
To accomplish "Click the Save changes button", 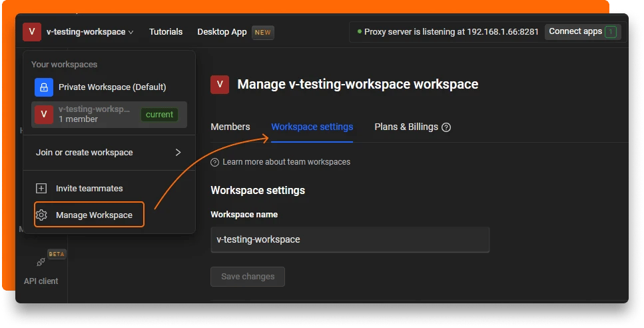I will (248, 277).
